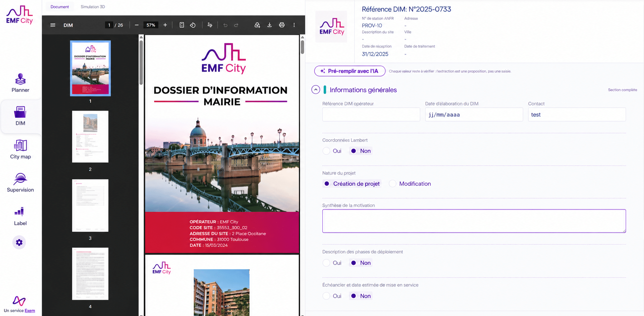
Task: Click the fit to page icon
Action: 182,25
